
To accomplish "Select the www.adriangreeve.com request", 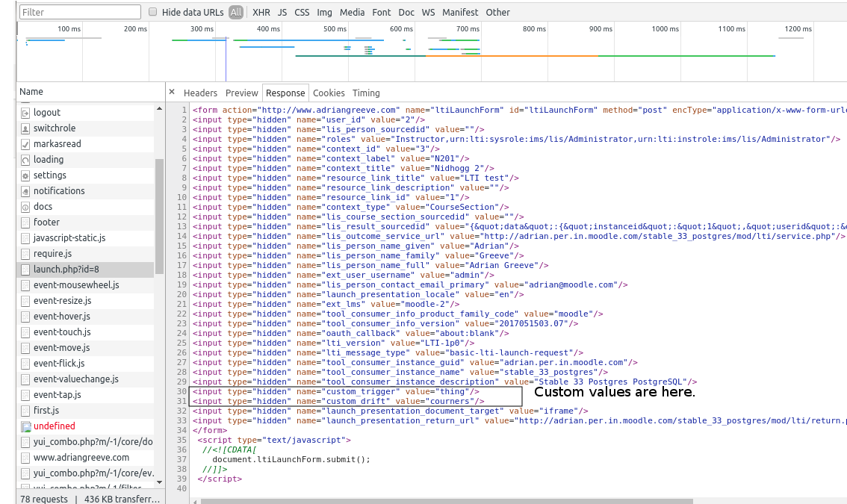I will [x=86, y=458].
